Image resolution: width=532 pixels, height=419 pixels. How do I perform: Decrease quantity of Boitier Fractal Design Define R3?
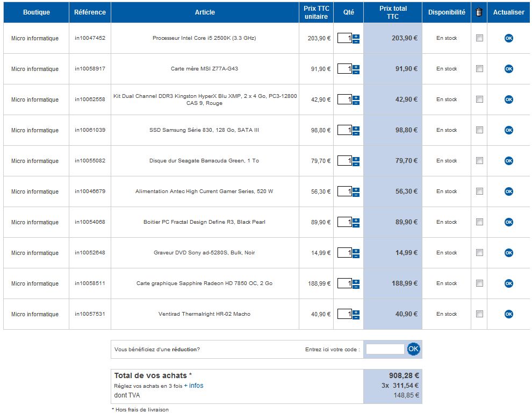click(356, 225)
